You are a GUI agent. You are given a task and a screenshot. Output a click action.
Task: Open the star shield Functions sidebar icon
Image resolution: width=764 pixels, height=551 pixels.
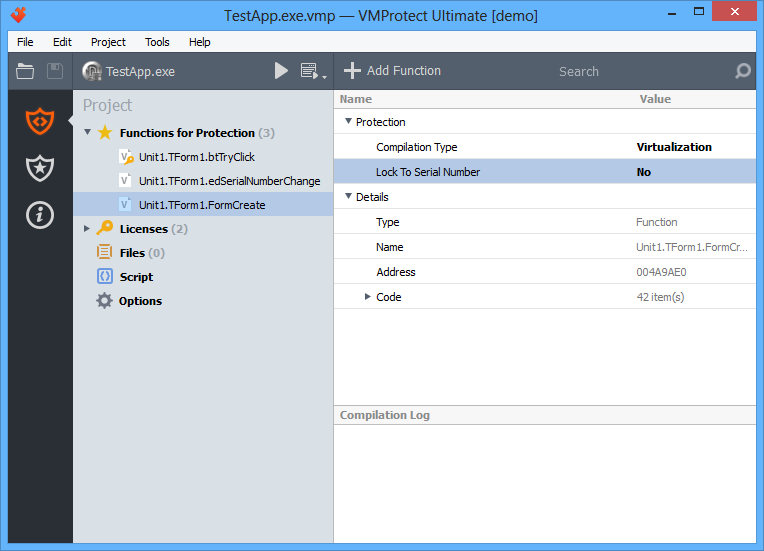click(x=40, y=168)
